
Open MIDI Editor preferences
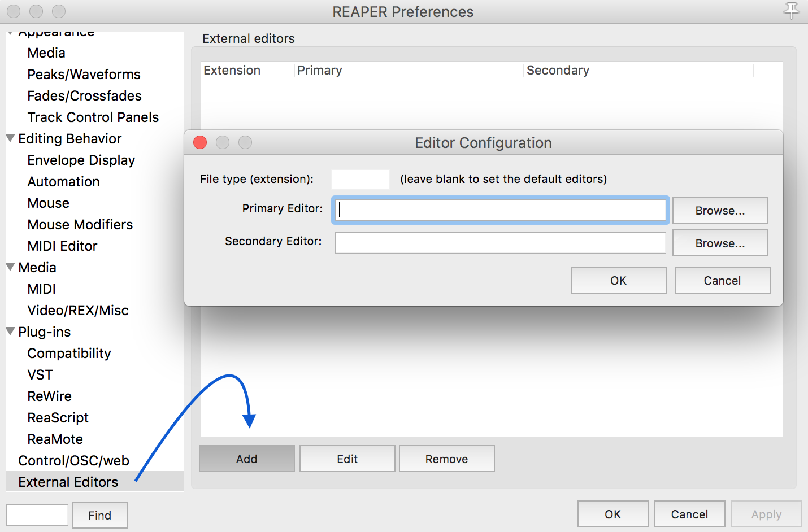coord(62,246)
